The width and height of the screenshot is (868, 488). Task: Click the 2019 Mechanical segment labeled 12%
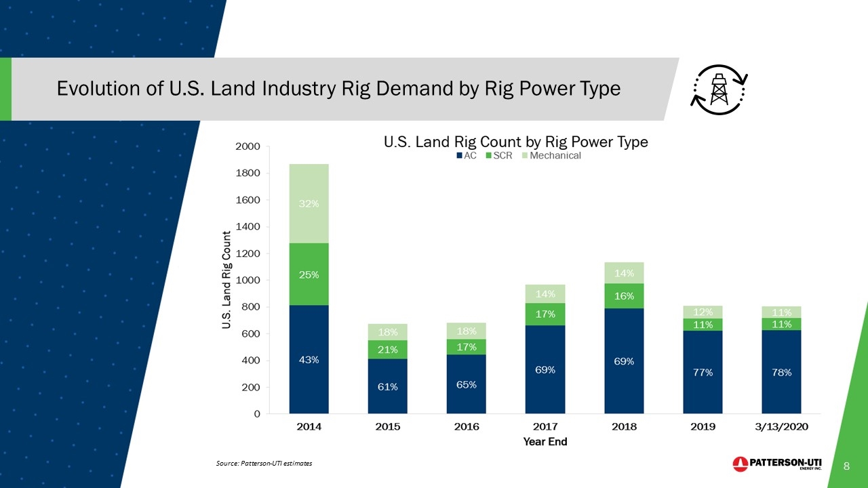tap(703, 312)
